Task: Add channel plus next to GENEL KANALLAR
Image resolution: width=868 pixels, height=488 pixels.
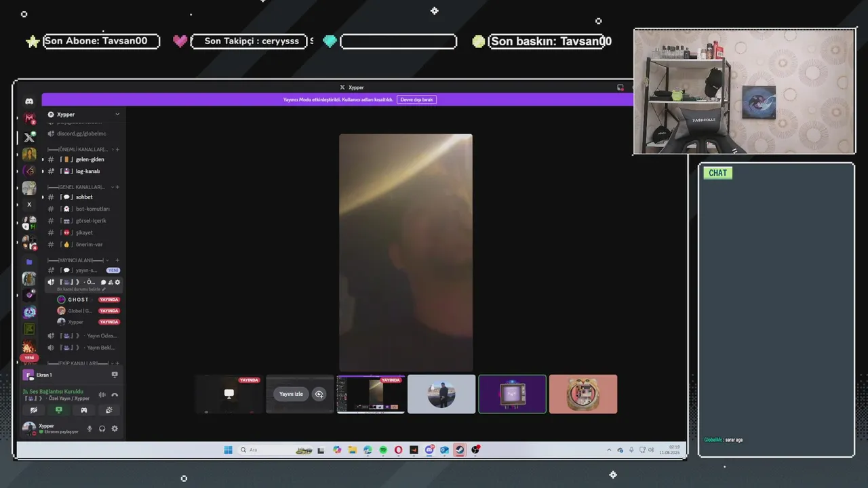Action: [117, 187]
